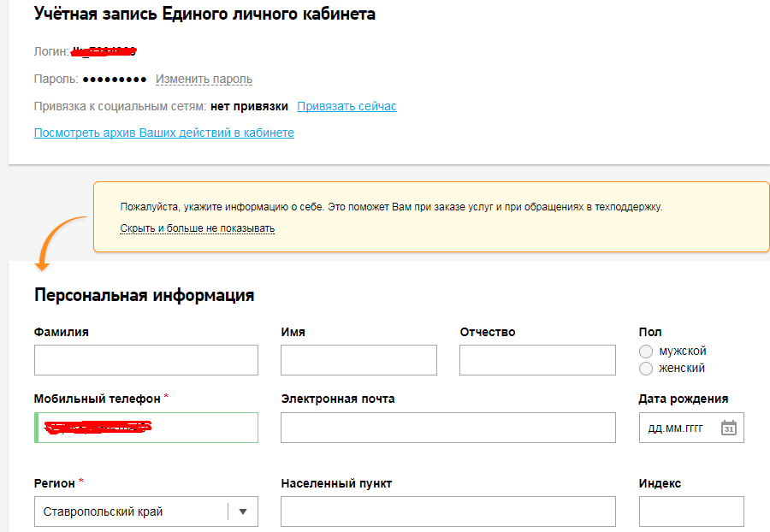The width and height of the screenshot is (770, 532).
Task: Click into the Имя text box
Action: pos(358,360)
